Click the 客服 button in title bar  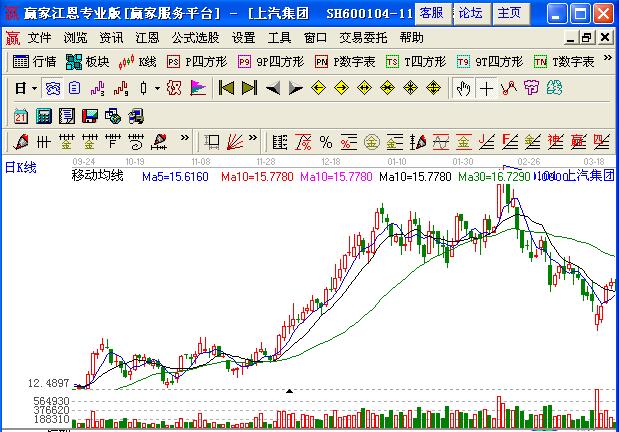click(x=431, y=13)
